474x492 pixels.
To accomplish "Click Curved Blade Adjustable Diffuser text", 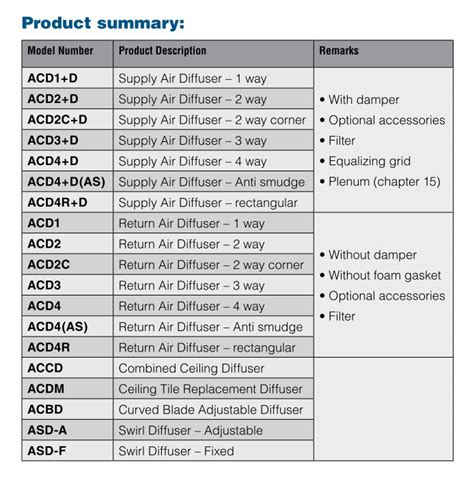I will click(211, 410).
